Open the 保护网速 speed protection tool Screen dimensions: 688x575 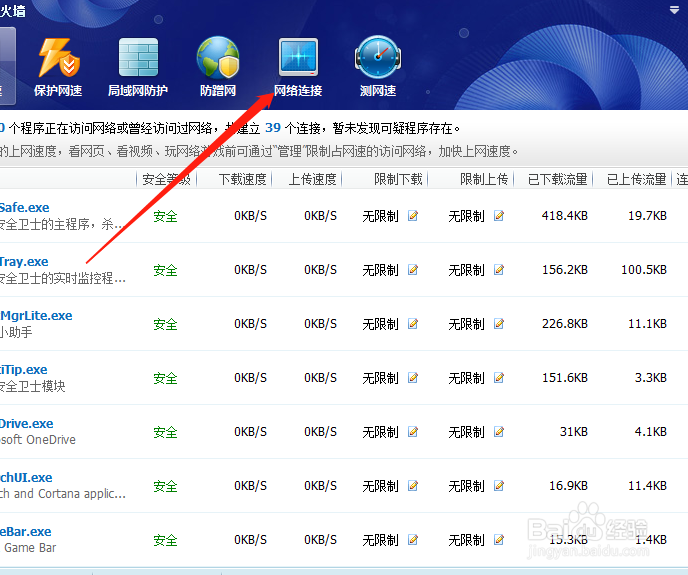point(58,67)
